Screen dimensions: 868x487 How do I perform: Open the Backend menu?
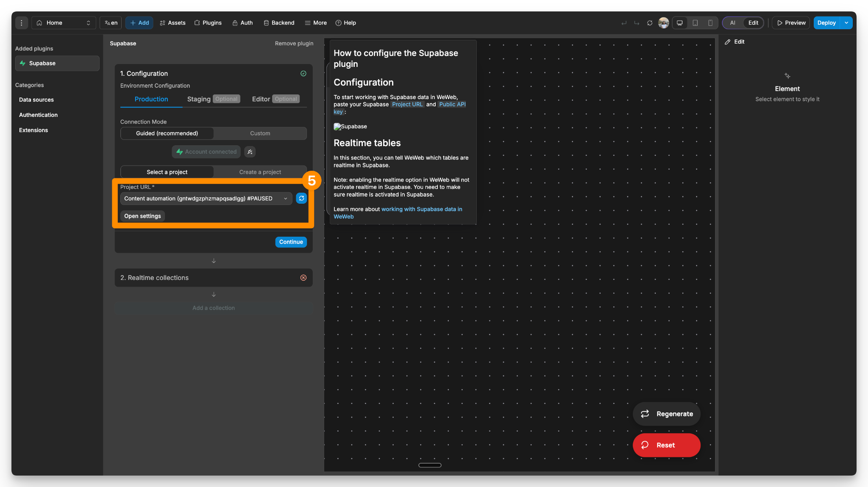click(279, 23)
